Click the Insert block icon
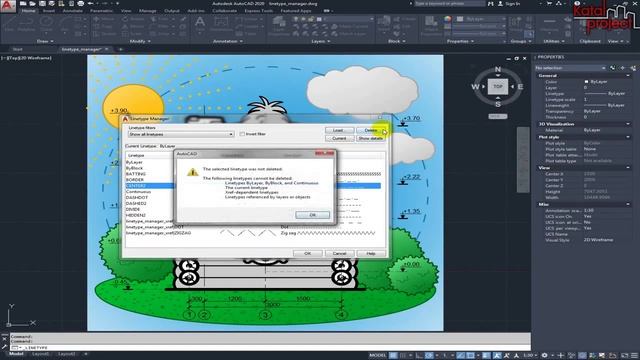 (384, 24)
